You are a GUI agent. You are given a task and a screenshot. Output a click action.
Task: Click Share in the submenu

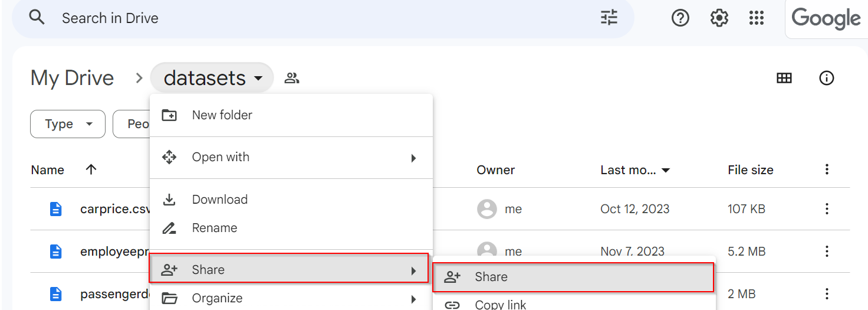491,277
